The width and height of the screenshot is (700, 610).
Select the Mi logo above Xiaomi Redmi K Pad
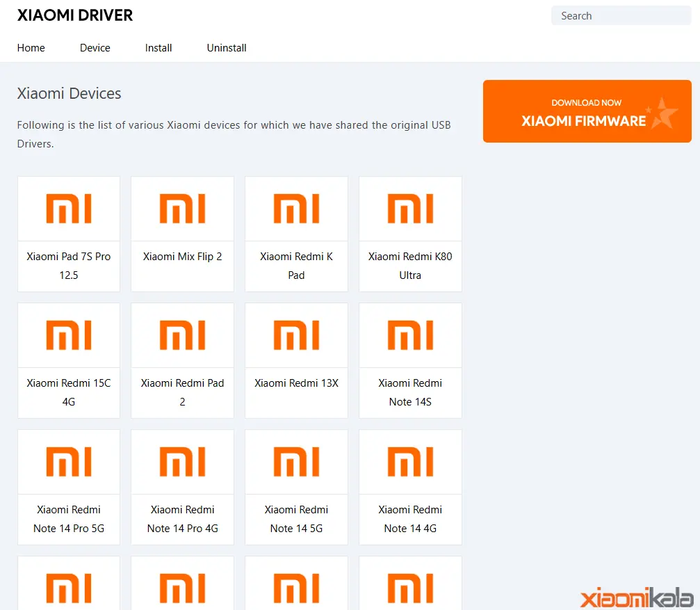[296, 209]
